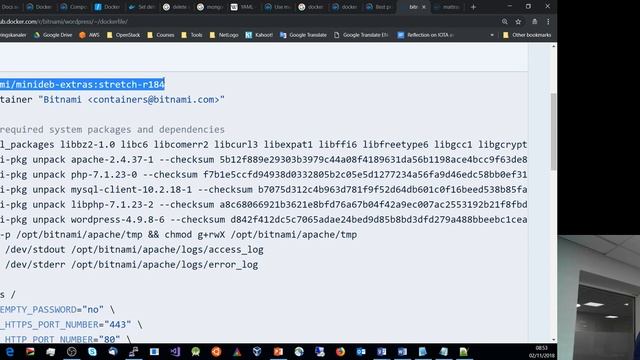Click the /opt/bitnami/apache/logs/access_log path
Screen dimensions: 640x360
(167, 250)
